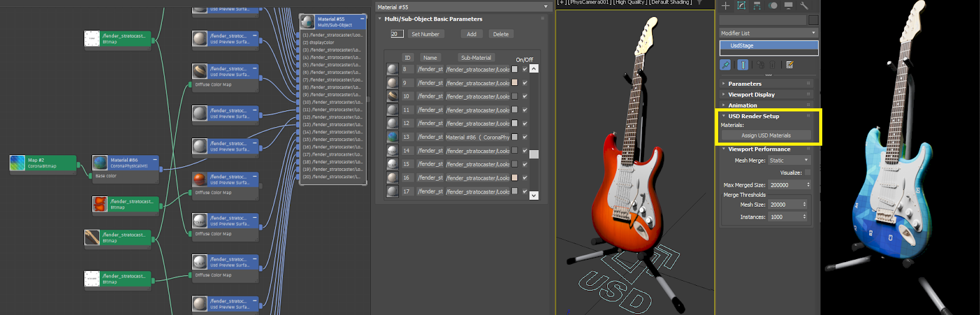Click the Delete sub-material button
Image resolution: width=980 pixels, height=315 pixels.
(x=501, y=34)
